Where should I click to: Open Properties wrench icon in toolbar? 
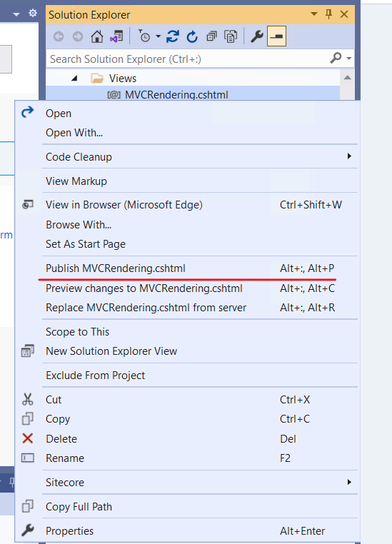pos(257,36)
